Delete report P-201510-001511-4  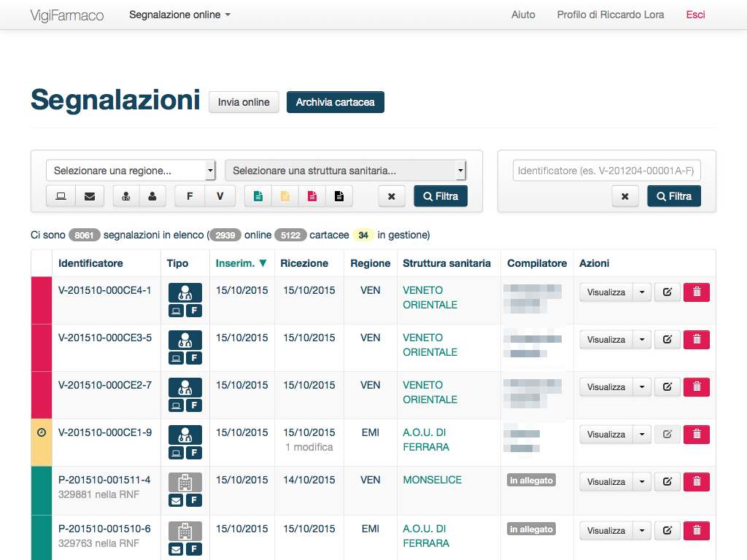pos(697,482)
